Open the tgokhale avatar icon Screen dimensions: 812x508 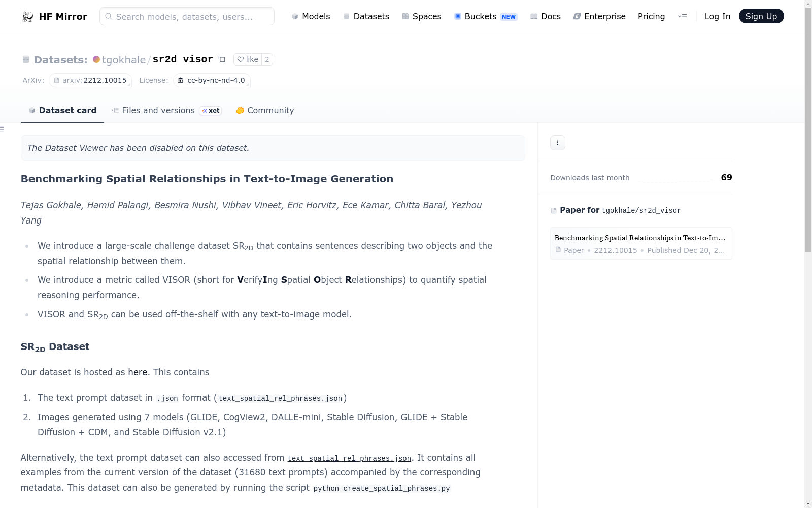pos(96,59)
